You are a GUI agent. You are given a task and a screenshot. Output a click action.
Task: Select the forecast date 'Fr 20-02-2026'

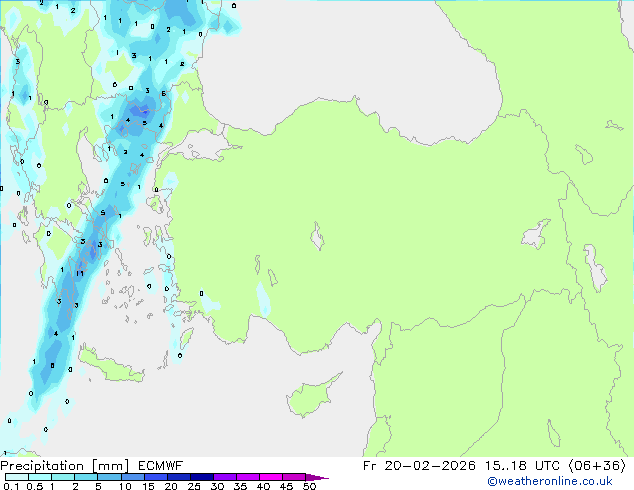419,466
